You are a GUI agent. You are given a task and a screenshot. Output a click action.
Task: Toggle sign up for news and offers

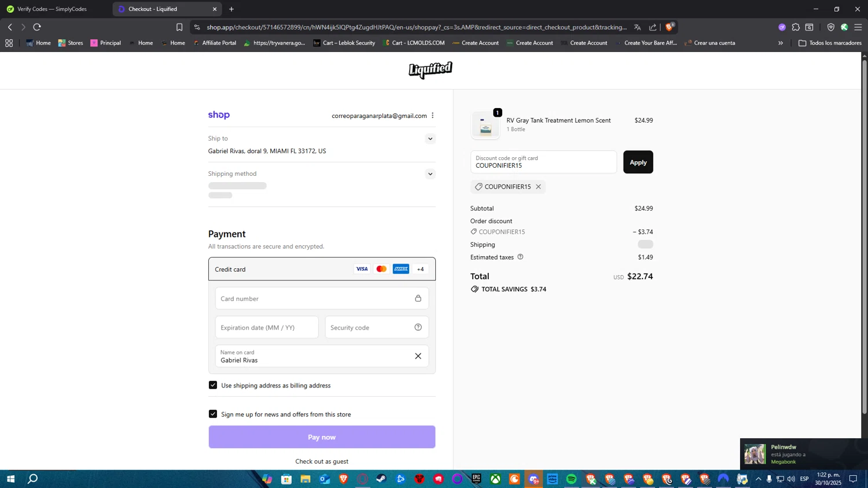[213, 414]
